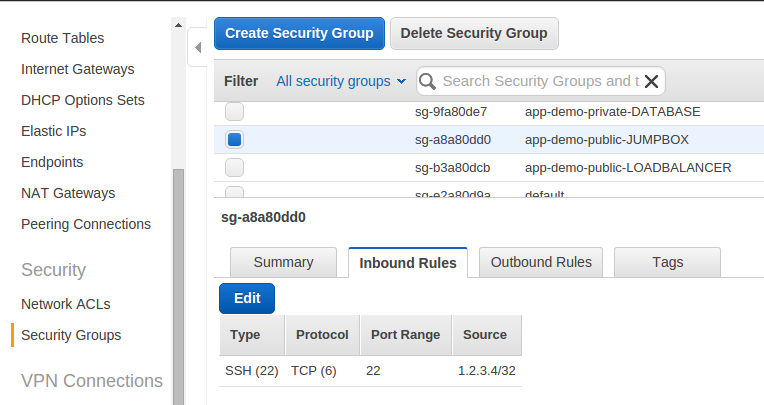Type in the Search Security Groups field

[540, 81]
